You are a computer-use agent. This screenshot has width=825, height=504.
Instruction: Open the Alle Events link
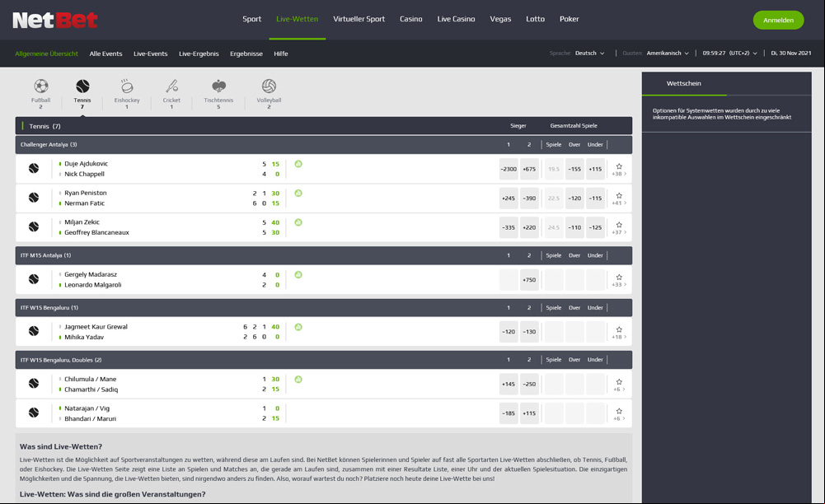pos(105,54)
